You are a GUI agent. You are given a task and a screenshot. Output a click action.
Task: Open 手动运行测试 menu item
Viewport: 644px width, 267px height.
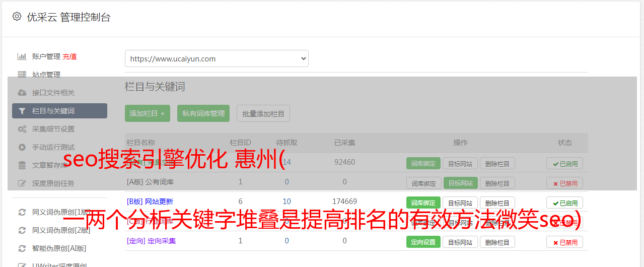tap(53, 147)
